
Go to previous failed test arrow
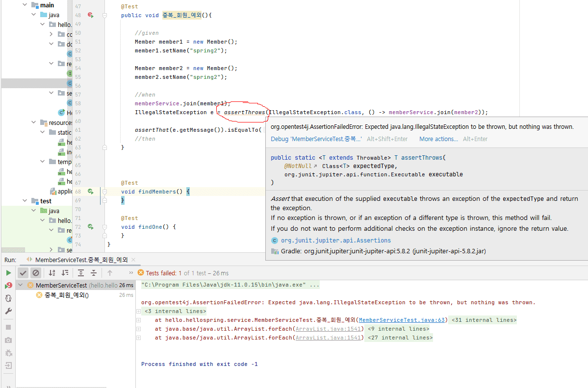click(x=110, y=273)
